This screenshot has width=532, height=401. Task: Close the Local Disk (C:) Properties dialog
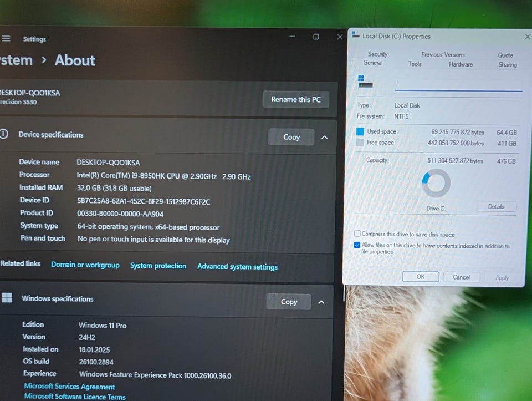[528, 37]
